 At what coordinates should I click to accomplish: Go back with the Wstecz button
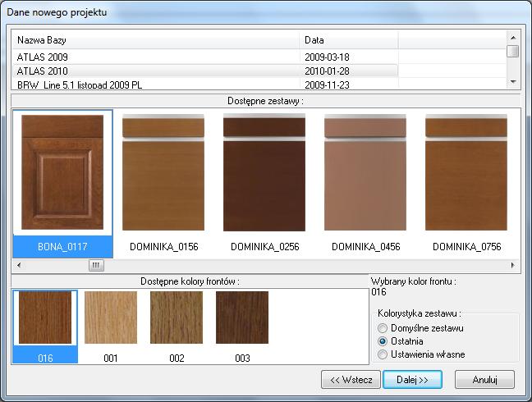pyautogui.click(x=351, y=380)
